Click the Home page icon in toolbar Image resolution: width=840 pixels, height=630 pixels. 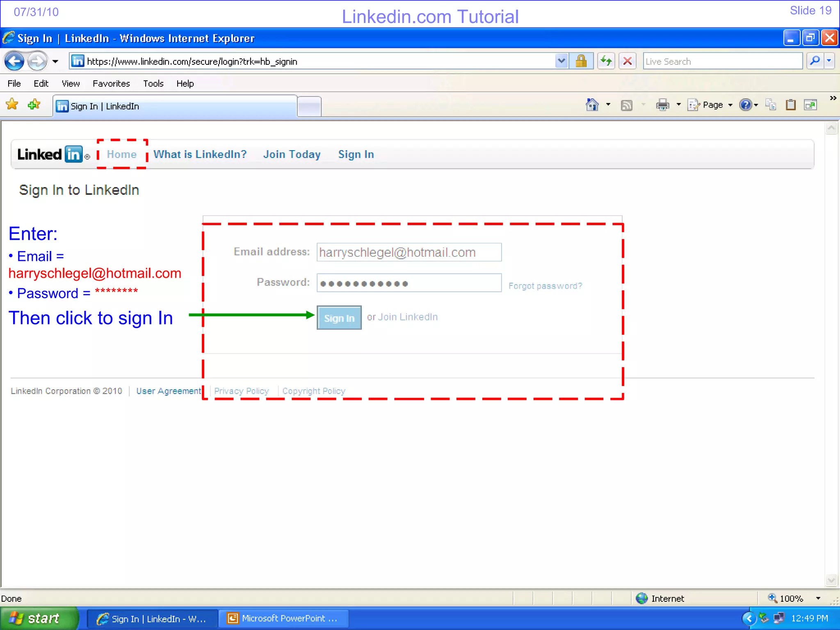click(x=592, y=105)
